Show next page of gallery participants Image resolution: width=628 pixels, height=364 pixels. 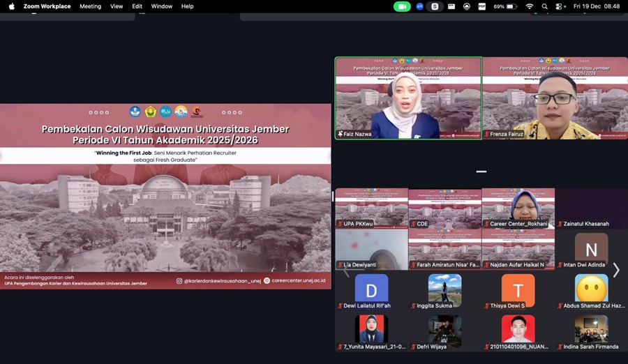point(615,270)
